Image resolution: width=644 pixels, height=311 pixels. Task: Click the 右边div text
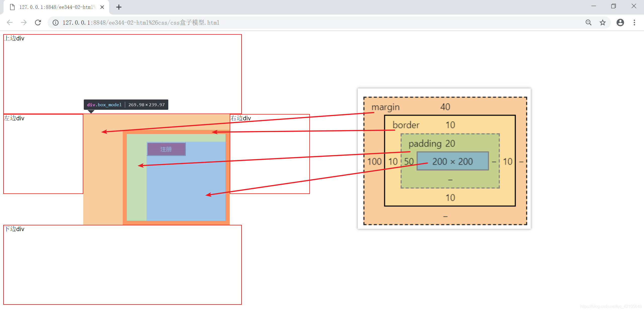241,118
